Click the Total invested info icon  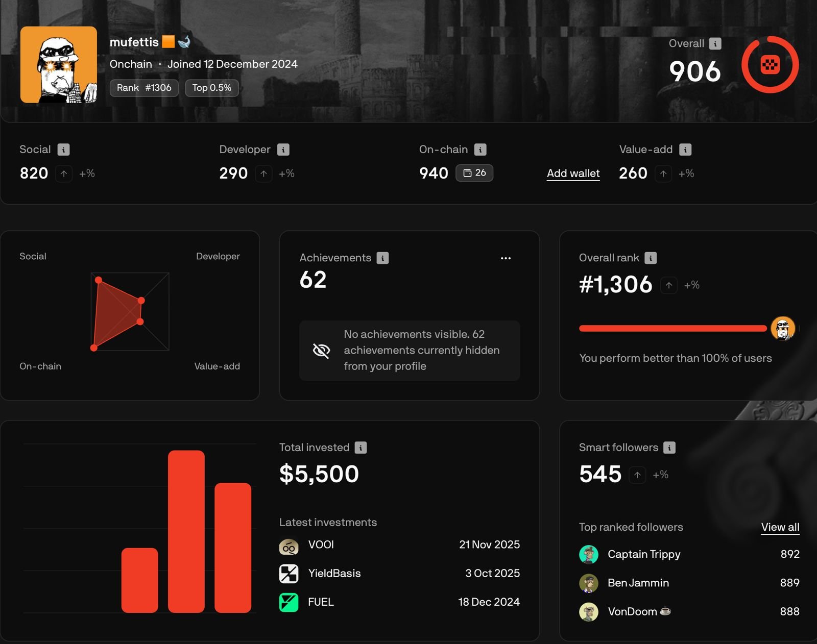coord(361,448)
